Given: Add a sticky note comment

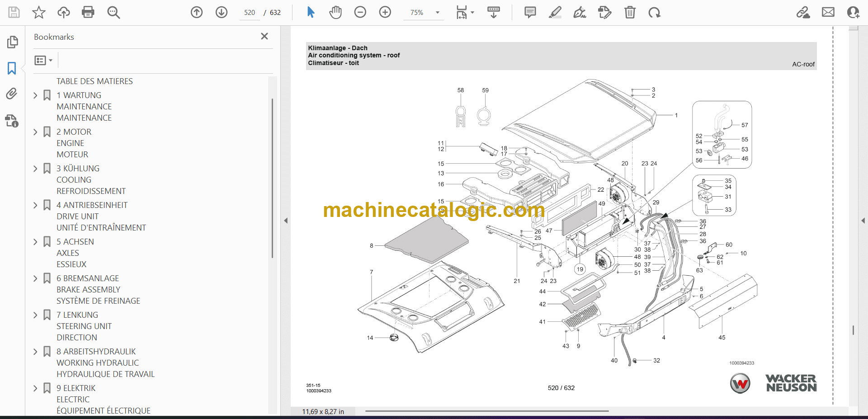Looking at the screenshot, I should coord(530,12).
